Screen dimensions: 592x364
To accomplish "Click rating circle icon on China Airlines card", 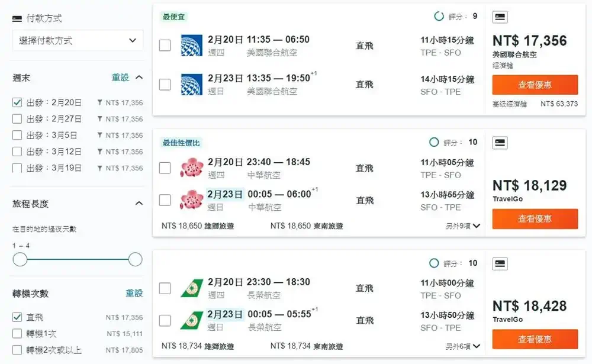I will [434, 142].
